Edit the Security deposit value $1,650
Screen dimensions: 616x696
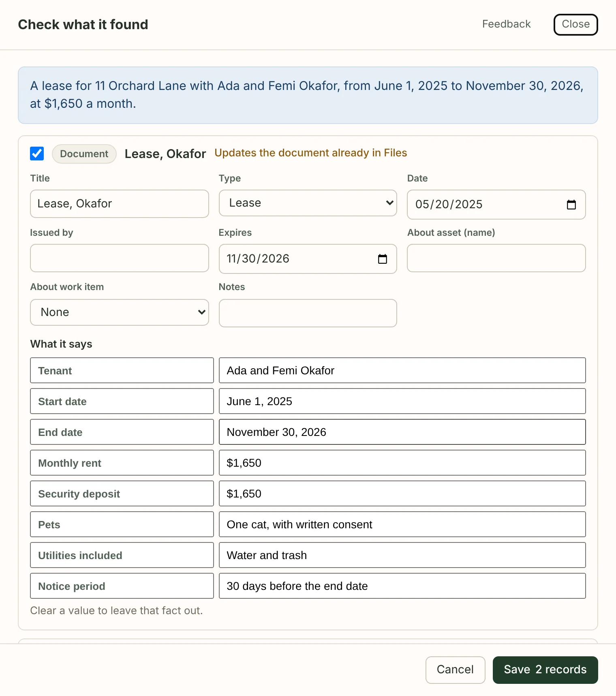[x=402, y=493]
